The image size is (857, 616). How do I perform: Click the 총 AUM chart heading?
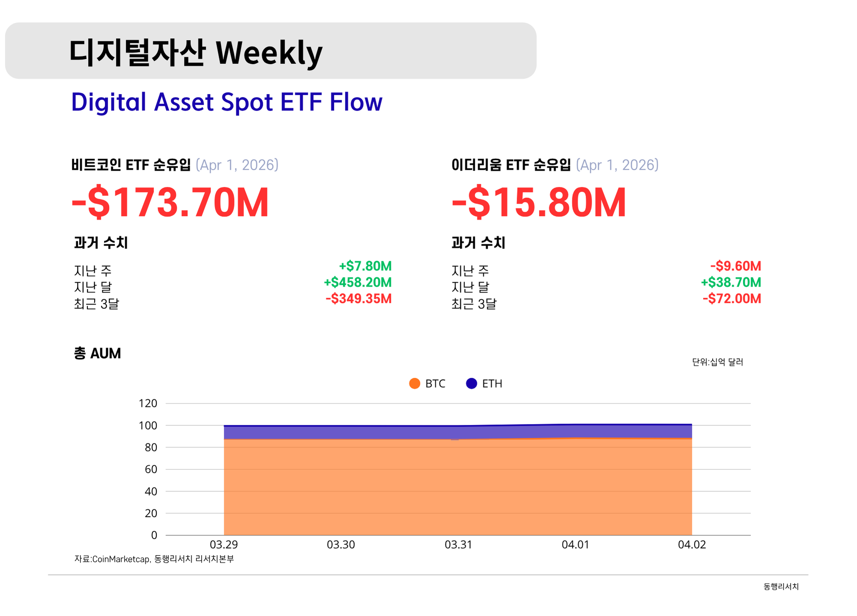click(97, 353)
